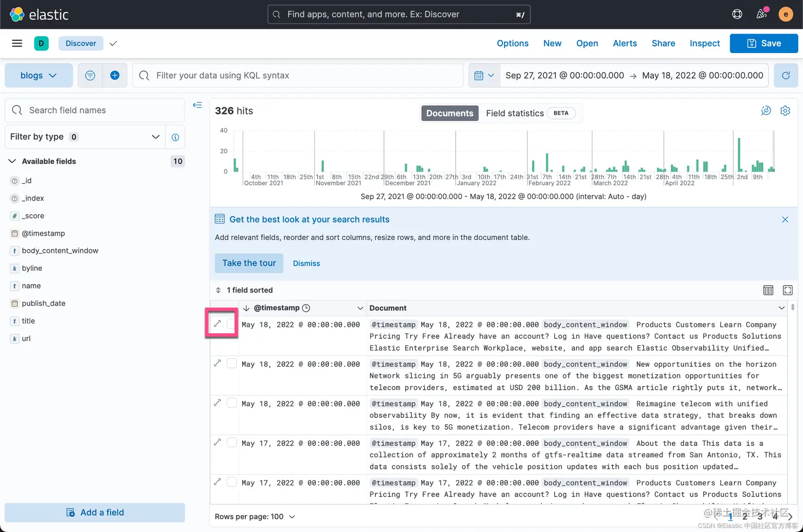
Task: Select checkbox for last visible May 17 row
Action: point(232,482)
